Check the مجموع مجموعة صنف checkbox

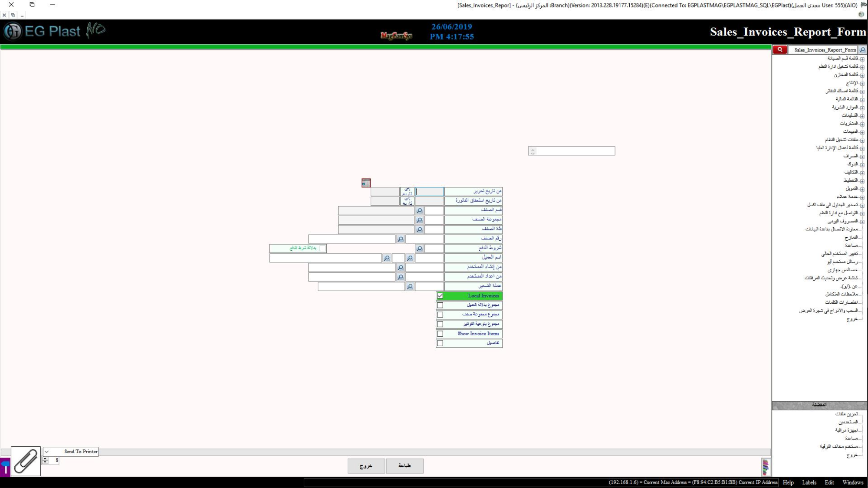coord(440,315)
